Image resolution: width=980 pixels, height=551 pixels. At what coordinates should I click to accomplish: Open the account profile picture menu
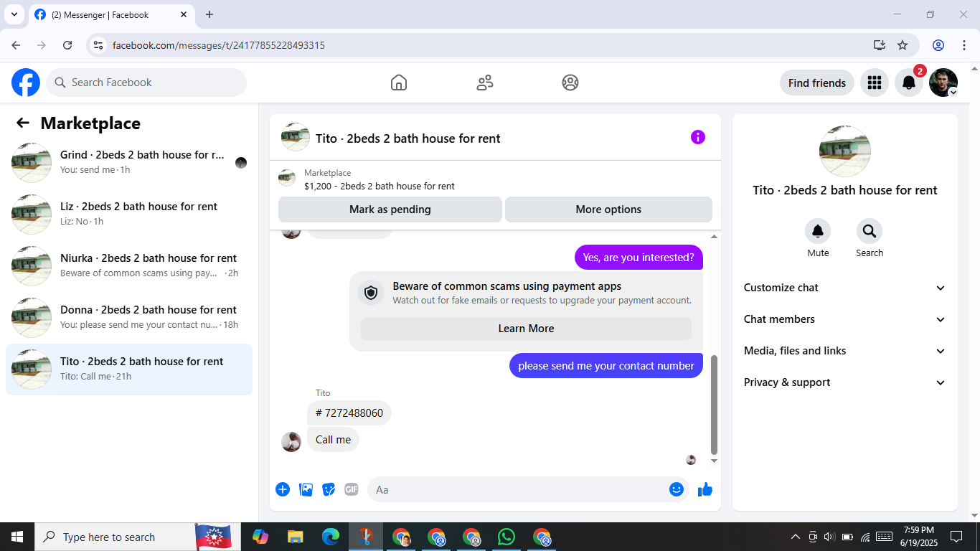tap(943, 83)
